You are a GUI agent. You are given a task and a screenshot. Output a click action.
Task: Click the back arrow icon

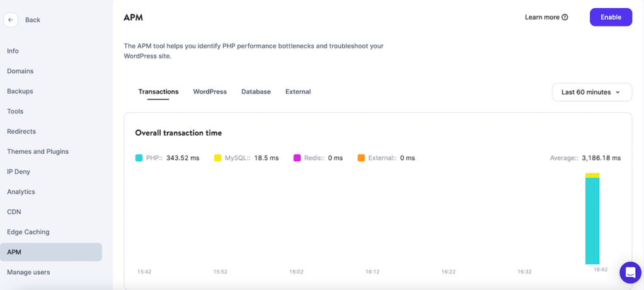click(11, 20)
